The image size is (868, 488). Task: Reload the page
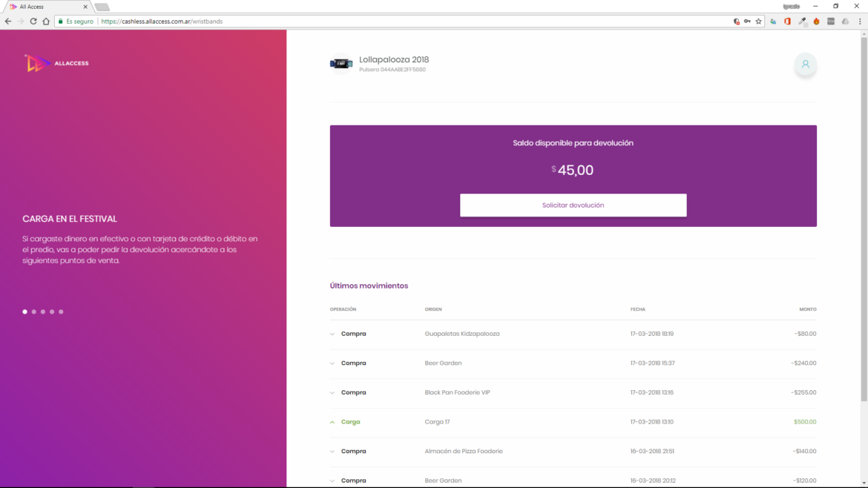(x=33, y=22)
